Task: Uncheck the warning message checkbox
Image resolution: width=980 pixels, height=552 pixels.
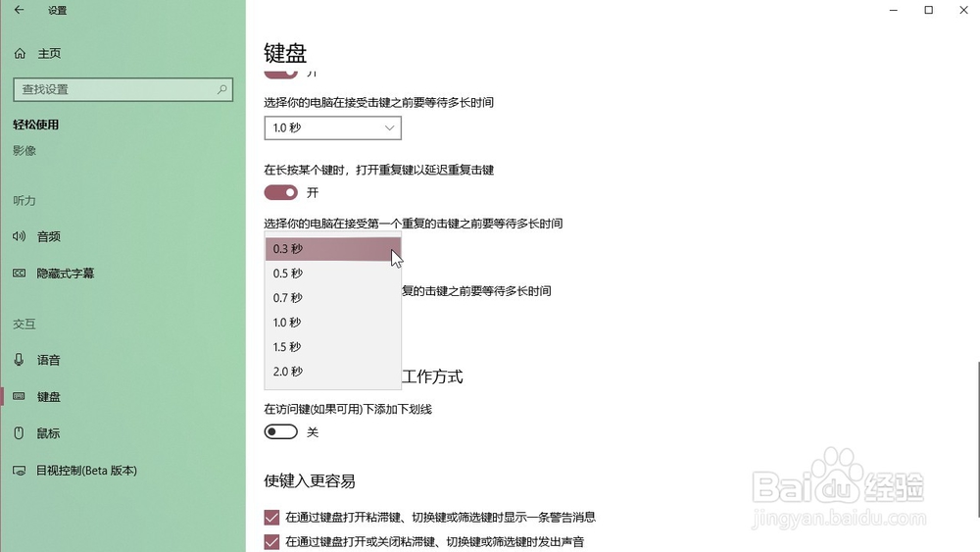Action: point(272,517)
